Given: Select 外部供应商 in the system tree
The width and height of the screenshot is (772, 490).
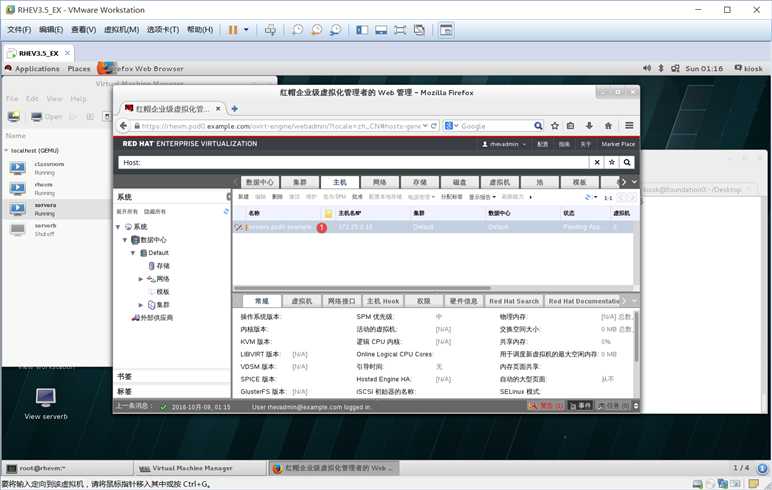Looking at the screenshot, I should click(153, 318).
